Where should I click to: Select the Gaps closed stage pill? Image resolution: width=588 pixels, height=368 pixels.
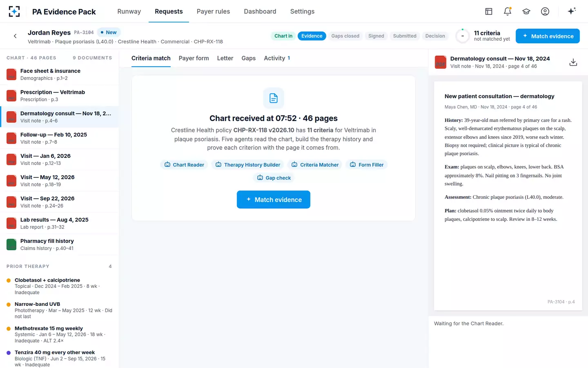click(345, 36)
